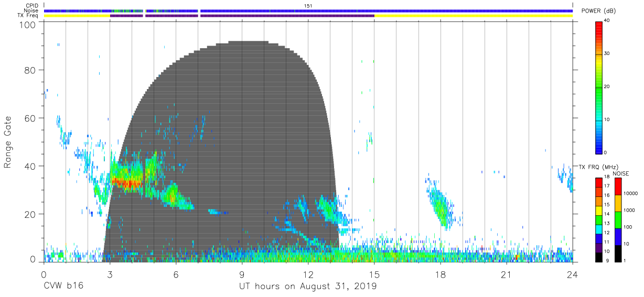Click the 1000 label on the noise scale
This screenshot has width=644, height=297.
coord(630,210)
